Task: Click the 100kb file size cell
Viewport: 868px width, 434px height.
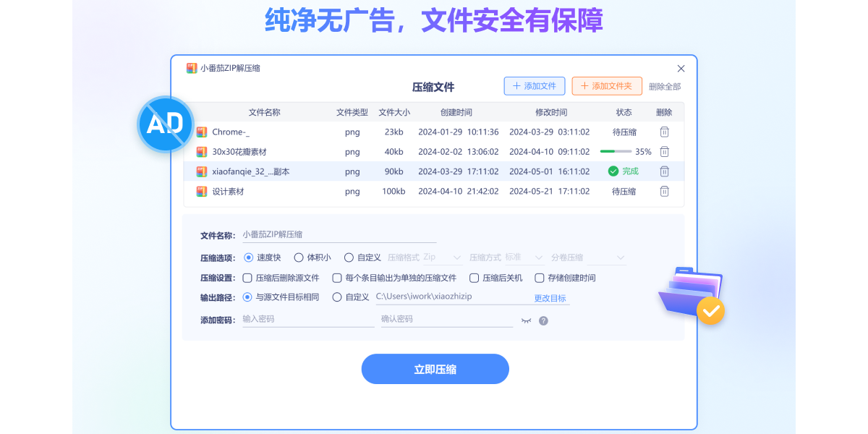Action: coord(394,192)
